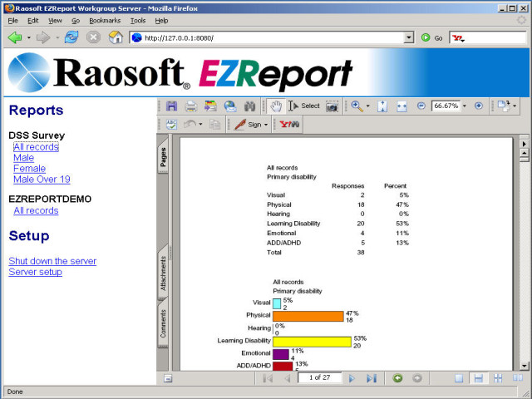Screen dimensions: 532x399
Task: Activate the Snapshot camera tool
Action: (x=332, y=106)
